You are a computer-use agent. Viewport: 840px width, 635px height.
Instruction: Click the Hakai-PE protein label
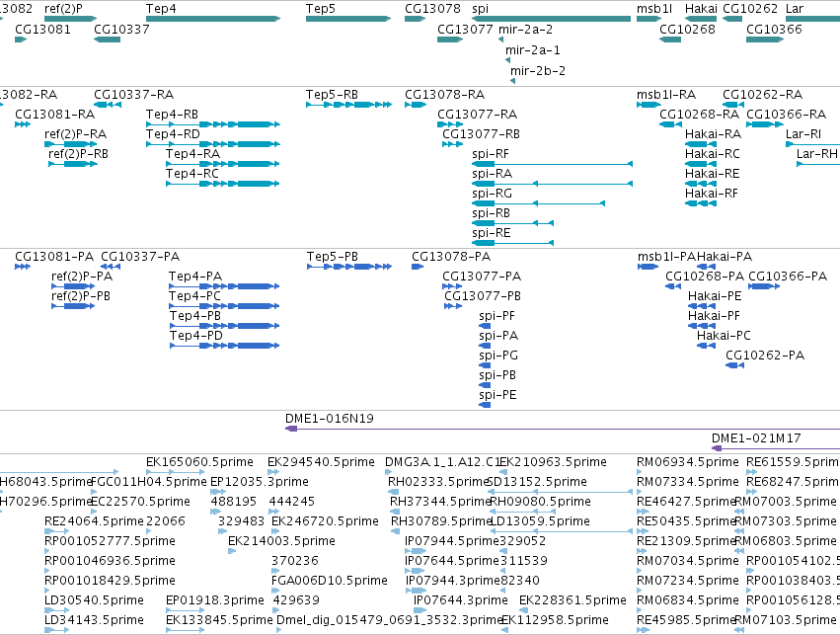coord(715,296)
